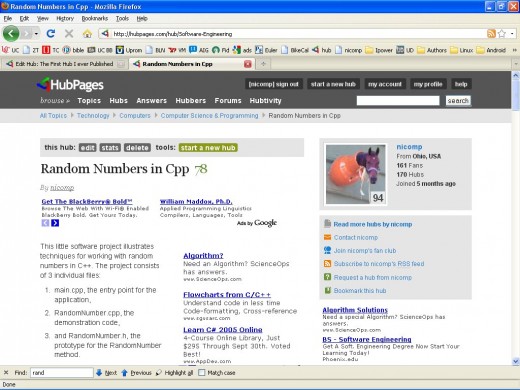Open the Computer Science & Programming breadcrumb
This screenshot has height=390, width=520.
pyautogui.click(x=209, y=116)
